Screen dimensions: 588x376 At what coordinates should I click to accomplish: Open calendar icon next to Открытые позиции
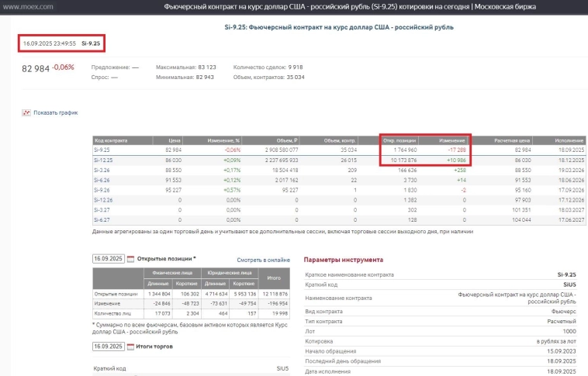click(130, 259)
